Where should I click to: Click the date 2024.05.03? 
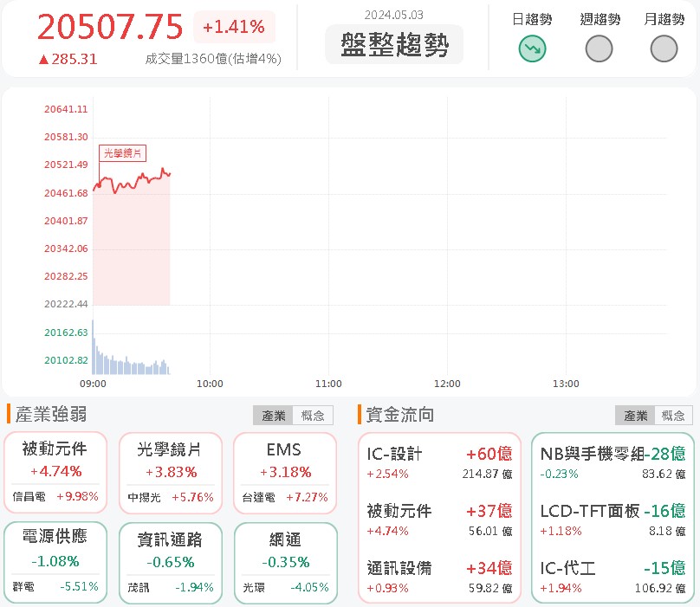click(x=393, y=16)
